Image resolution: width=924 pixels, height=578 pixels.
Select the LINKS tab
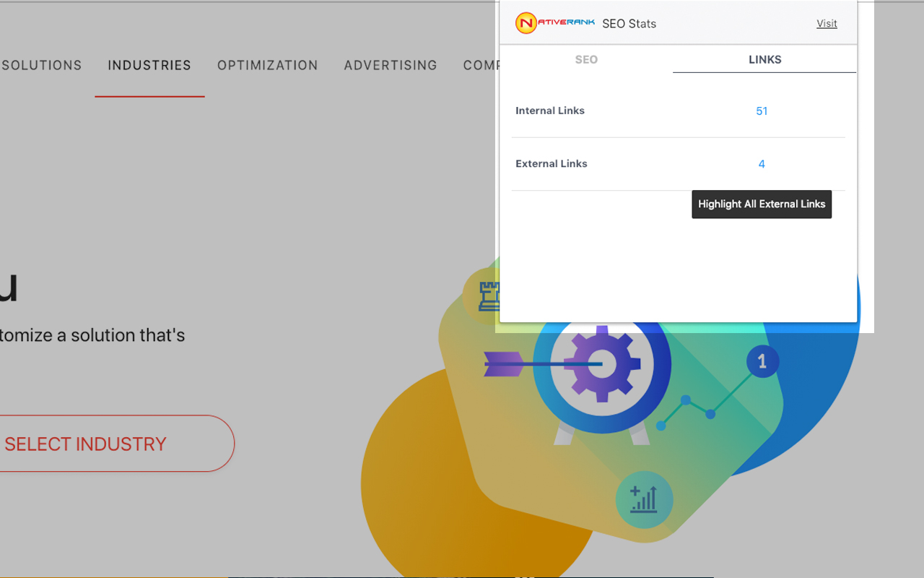[764, 59]
